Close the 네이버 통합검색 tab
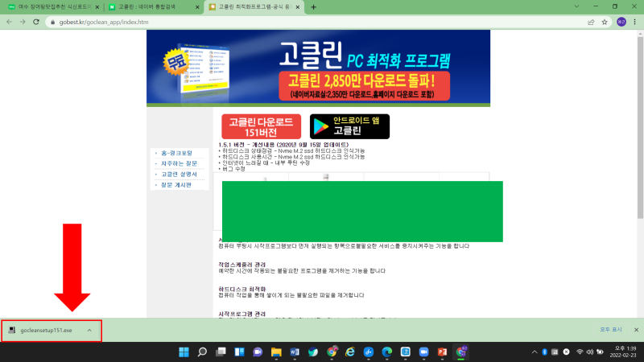Image resolution: width=644 pixels, height=362 pixels. (x=197, y=7)
